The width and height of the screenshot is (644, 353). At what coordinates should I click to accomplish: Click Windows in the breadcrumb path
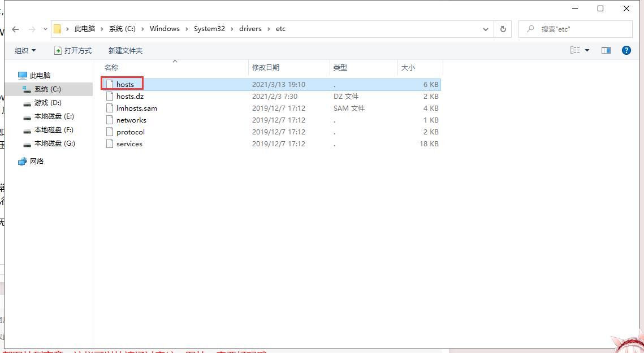[x=165, y=29]
